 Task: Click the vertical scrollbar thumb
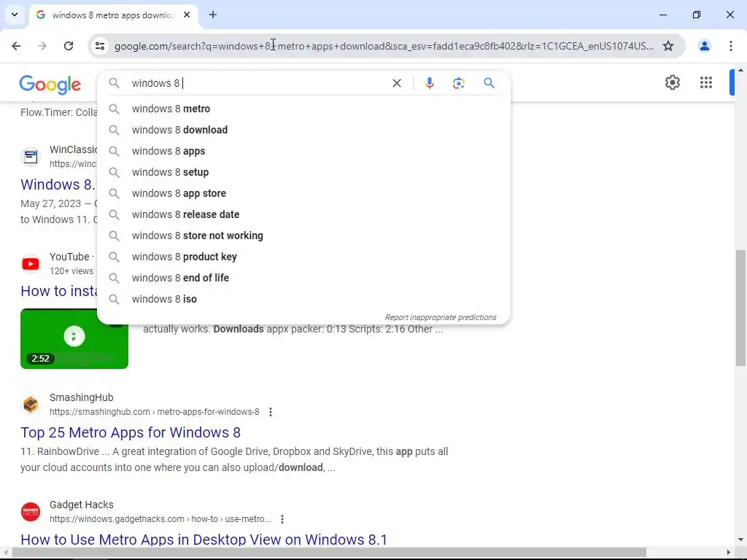click(741, 308)
